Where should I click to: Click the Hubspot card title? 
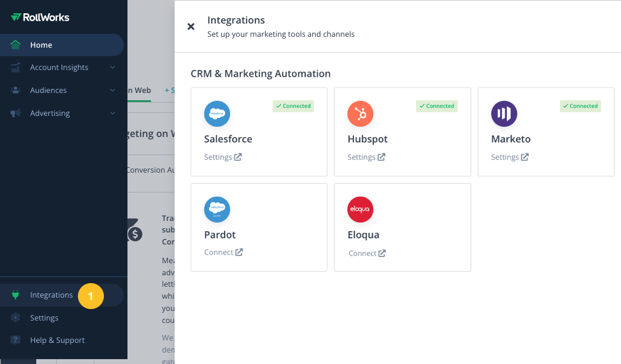tap(367, 139)
